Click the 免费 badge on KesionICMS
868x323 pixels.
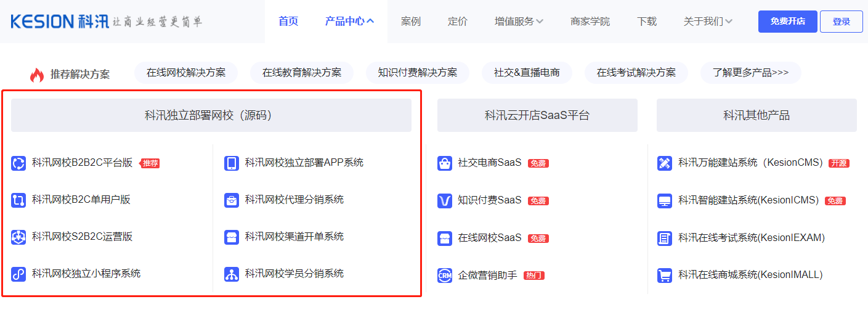(835, 201)
